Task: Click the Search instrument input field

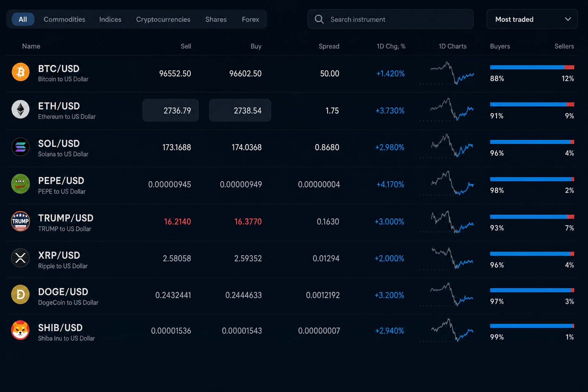Action: coord(390,19)
